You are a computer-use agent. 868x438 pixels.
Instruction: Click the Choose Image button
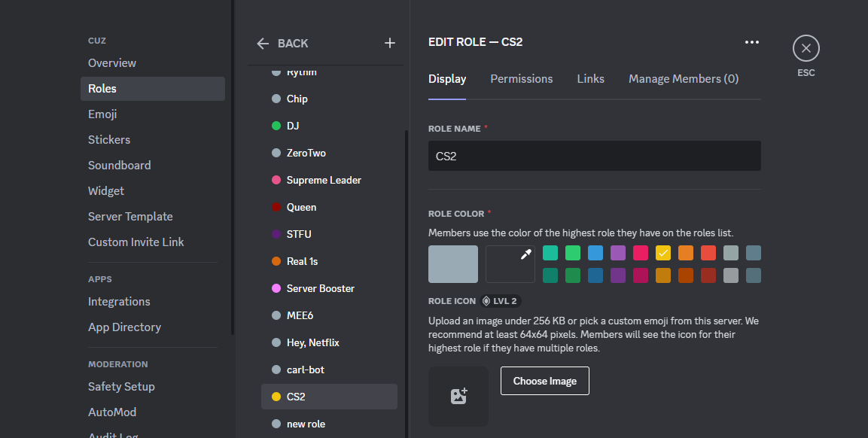pos(545,381)
